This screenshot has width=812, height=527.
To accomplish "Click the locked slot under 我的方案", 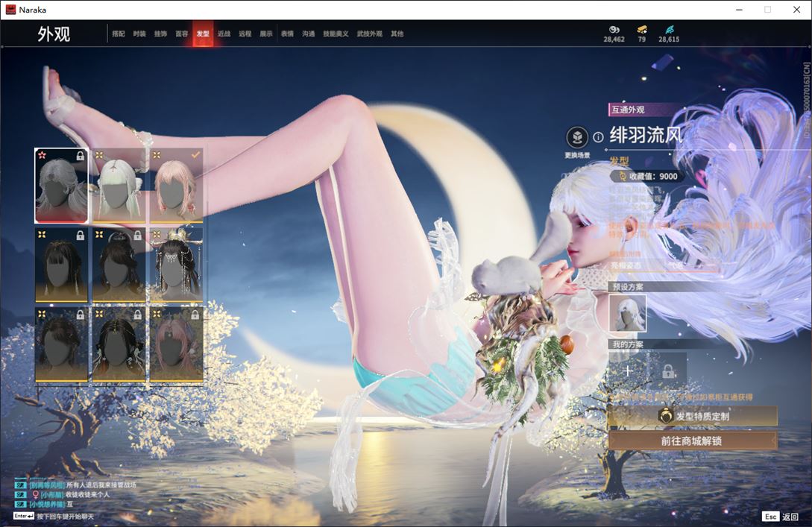I will 668,370.
